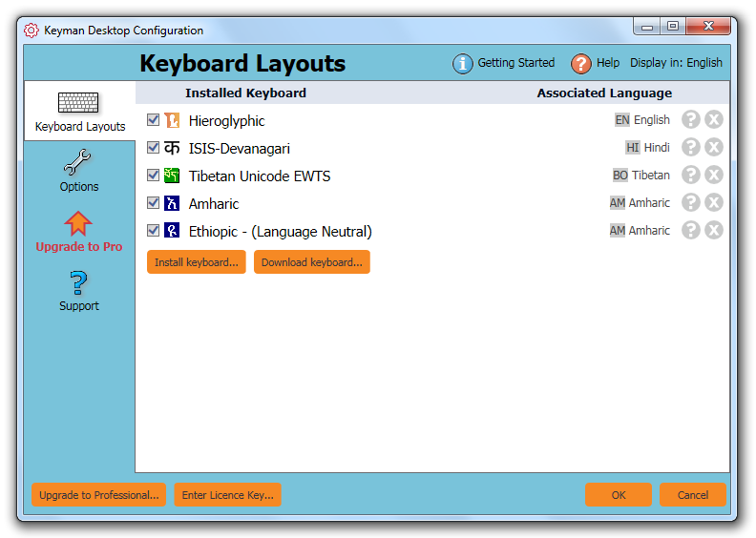Click the ISIS-Devanagari keyboard icon
Viewport: 756px width, 538px height.
[x=172, y=148]
